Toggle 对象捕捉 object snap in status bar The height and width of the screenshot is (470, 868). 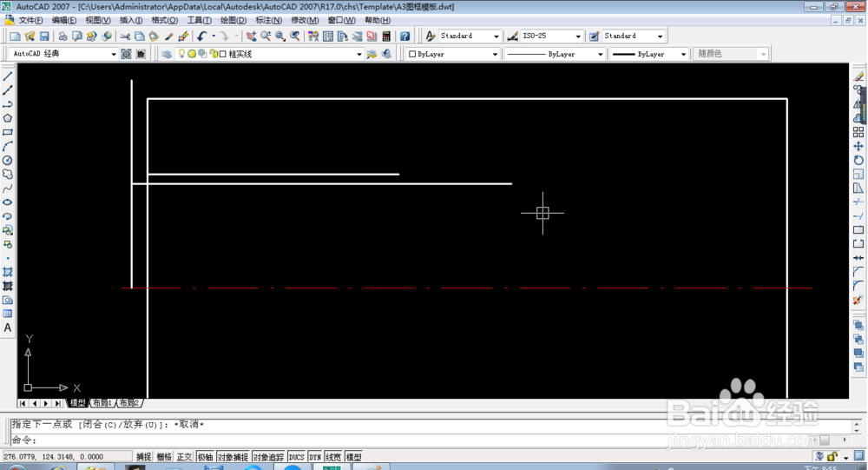(x=233, y=457)
